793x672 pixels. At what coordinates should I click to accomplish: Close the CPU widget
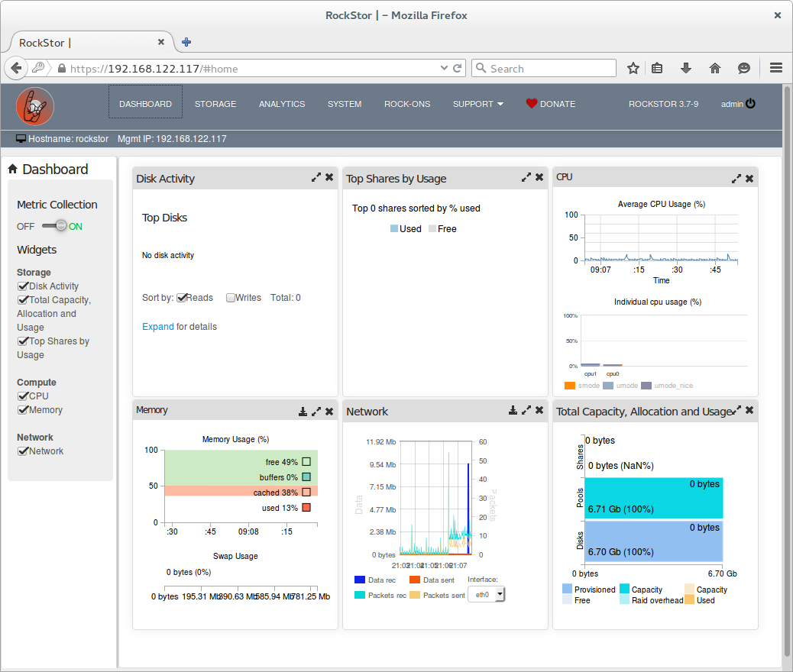click(749, 179)
